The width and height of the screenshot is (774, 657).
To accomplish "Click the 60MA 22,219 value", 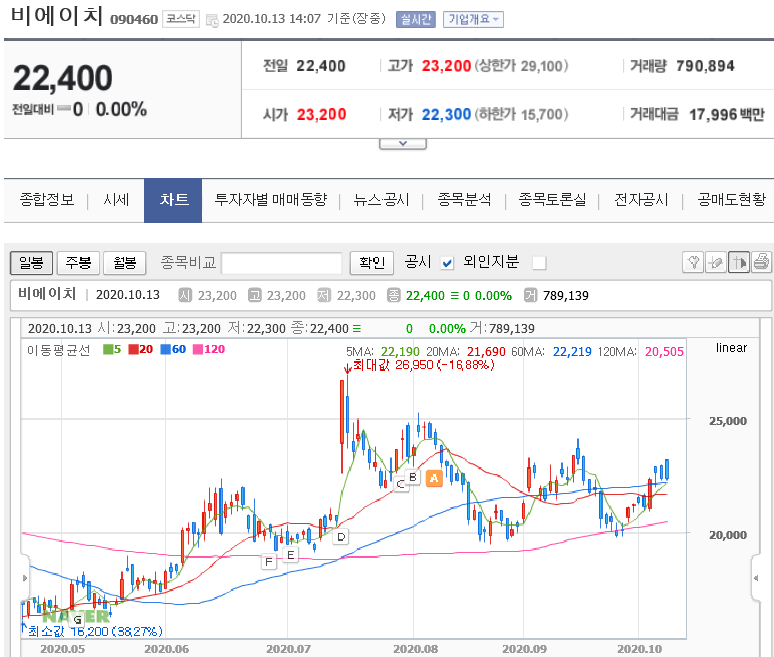I will [x=572, y=351].
